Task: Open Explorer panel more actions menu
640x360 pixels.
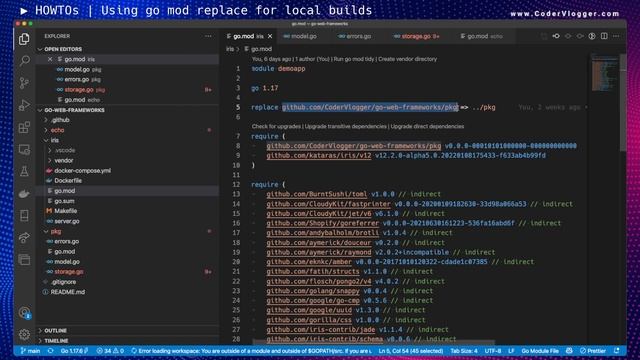Action: click(208, 36)
